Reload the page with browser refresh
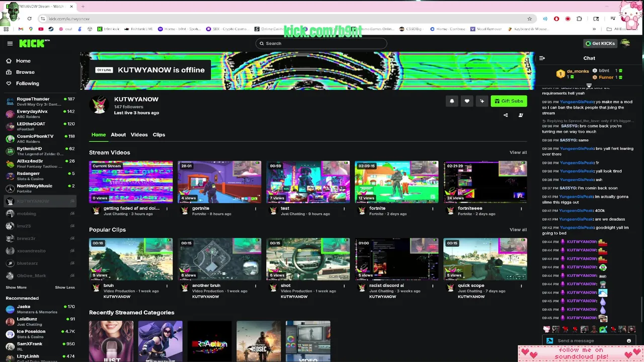The height and width of the screenshot is (362, 644). coord(30,19)
